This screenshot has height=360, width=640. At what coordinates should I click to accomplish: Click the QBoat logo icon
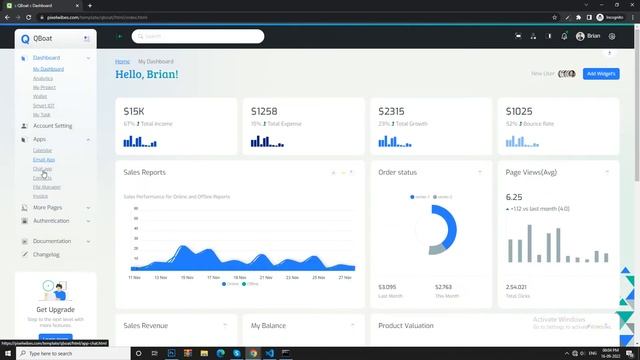pyautogui.click(x=25, y=39)
